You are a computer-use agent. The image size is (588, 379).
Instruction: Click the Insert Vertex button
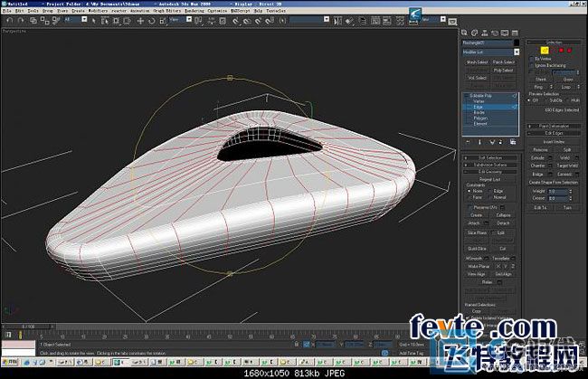(x=554, y=142)
